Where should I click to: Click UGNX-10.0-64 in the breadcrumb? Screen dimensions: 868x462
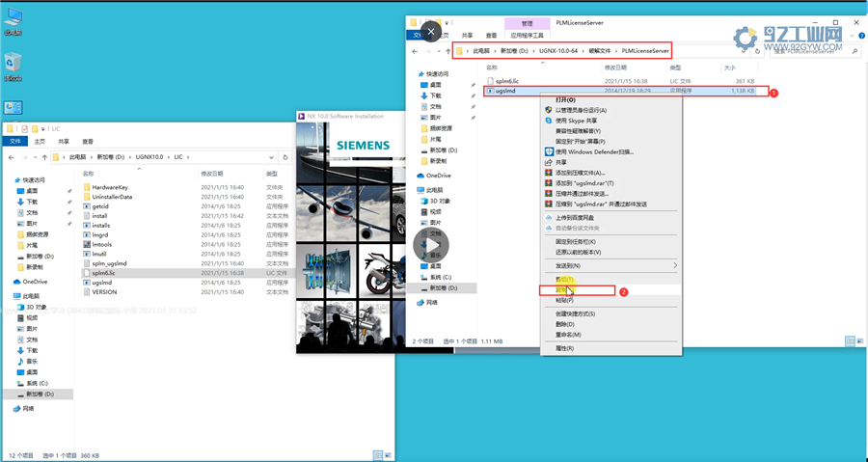pos(558,51)
